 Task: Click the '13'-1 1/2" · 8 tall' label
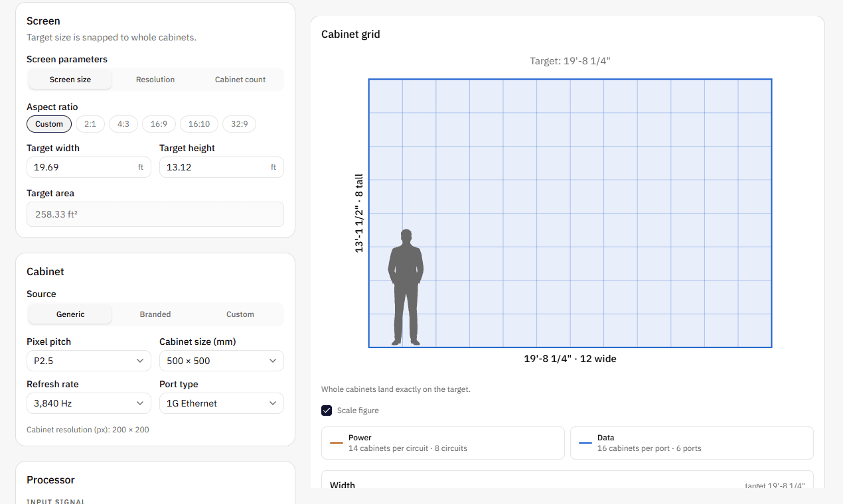(x=359, y=213)
